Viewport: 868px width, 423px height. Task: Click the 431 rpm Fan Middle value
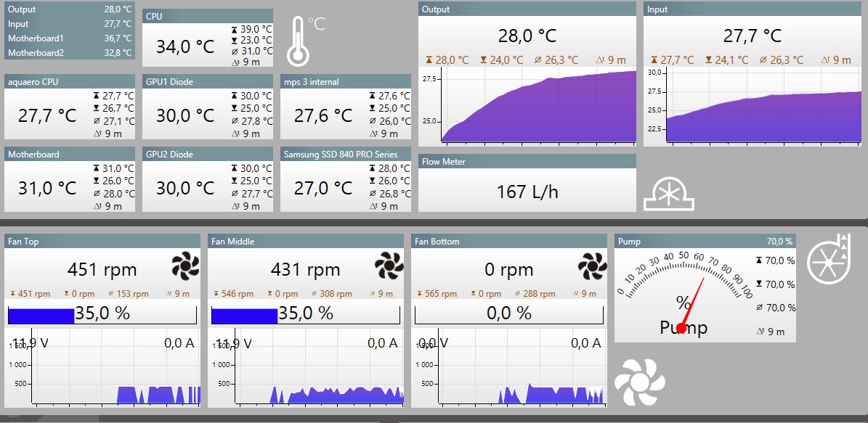305,269
